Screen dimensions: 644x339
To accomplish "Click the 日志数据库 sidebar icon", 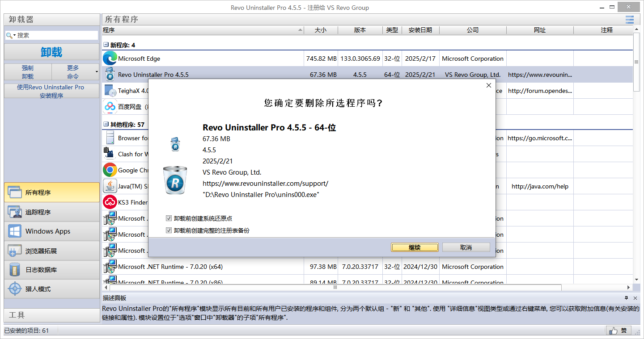I will (15, 270).
